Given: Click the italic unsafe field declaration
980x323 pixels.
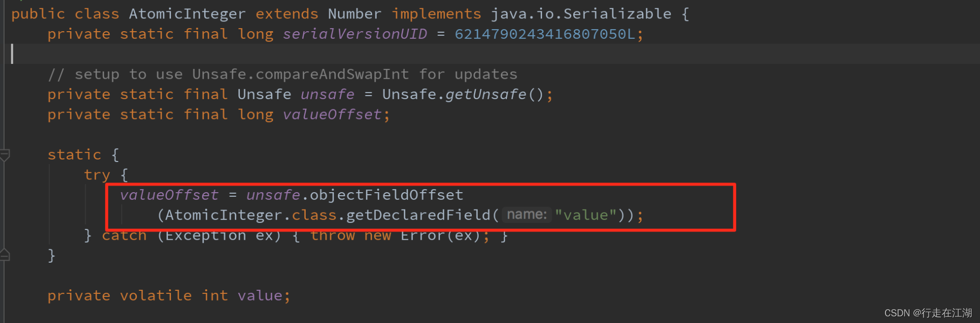Looking at the screenshot, I should pyautogui.click(x=327, y=95).
